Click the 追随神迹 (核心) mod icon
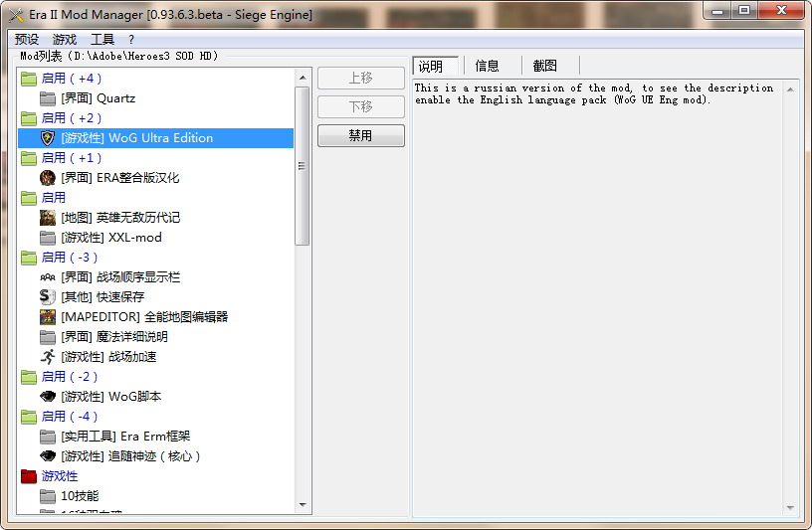Viewport: 812px width, 530px height. click(48, 456)
